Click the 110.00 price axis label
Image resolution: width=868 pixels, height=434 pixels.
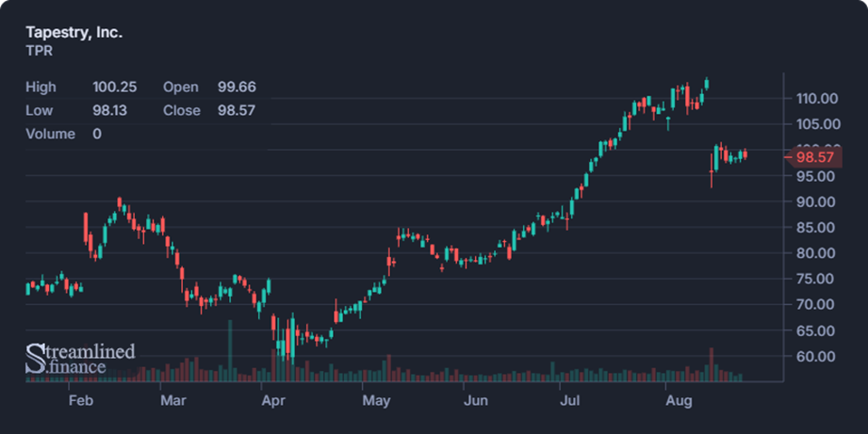817,99
